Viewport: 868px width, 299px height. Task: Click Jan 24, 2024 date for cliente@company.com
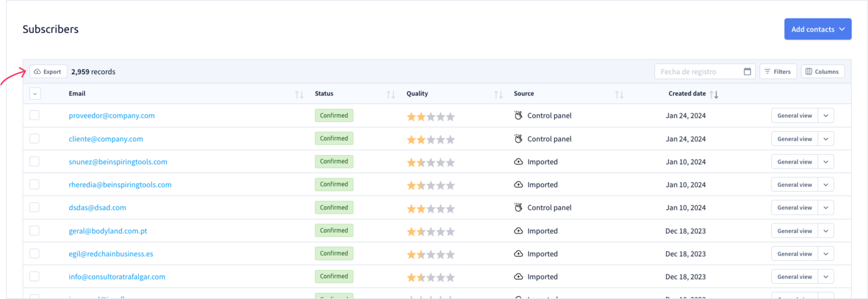[686, 139]
